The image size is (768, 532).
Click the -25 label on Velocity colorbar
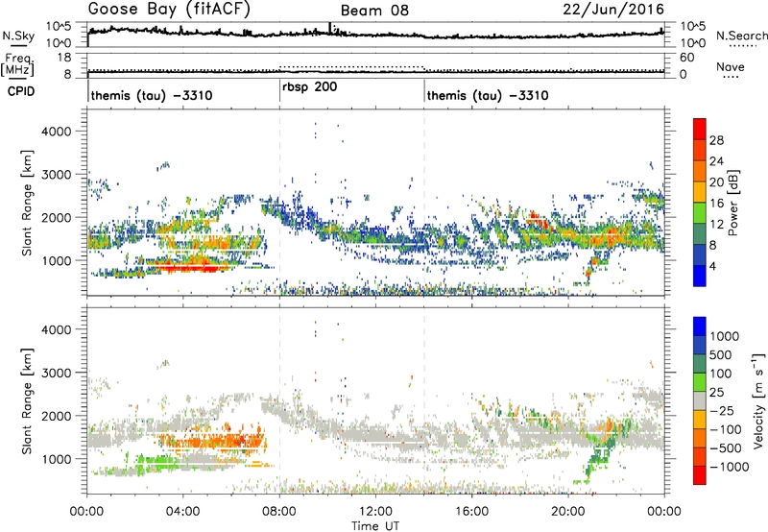[x=722, y=410]
